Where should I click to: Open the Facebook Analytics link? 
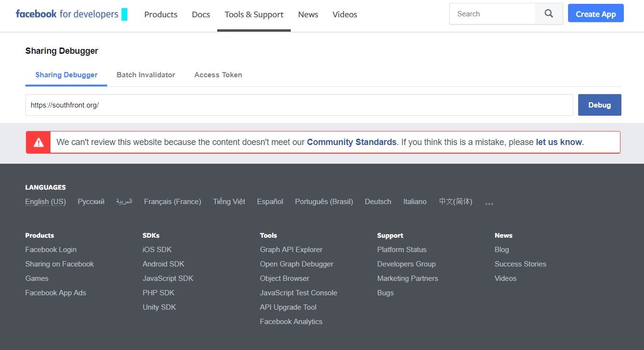tap(291, 322)
